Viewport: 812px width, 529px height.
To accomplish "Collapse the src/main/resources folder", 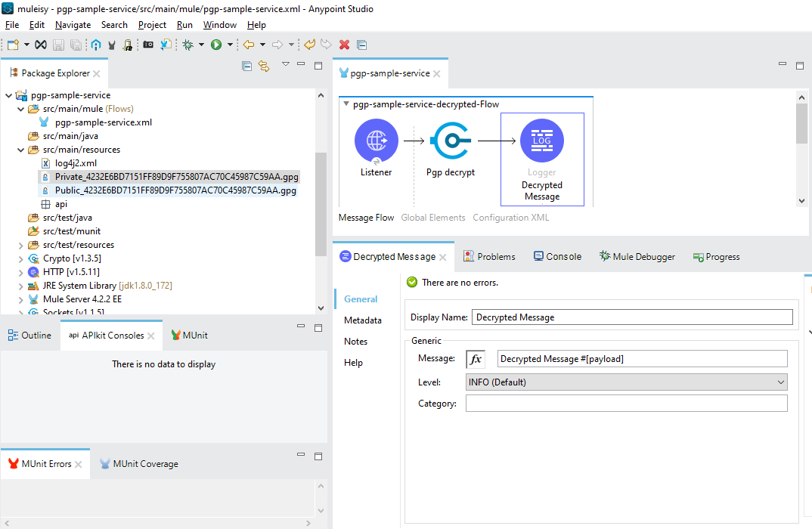I will click(20, 150).
